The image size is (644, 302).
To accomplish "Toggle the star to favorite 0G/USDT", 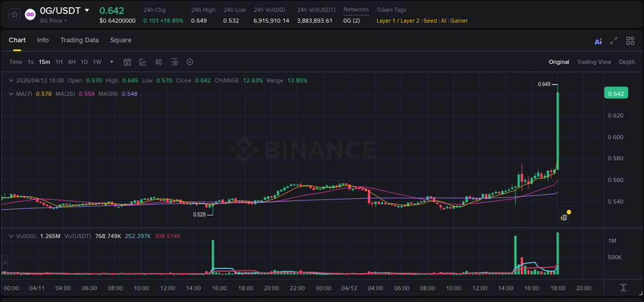I will click(14, 14).
